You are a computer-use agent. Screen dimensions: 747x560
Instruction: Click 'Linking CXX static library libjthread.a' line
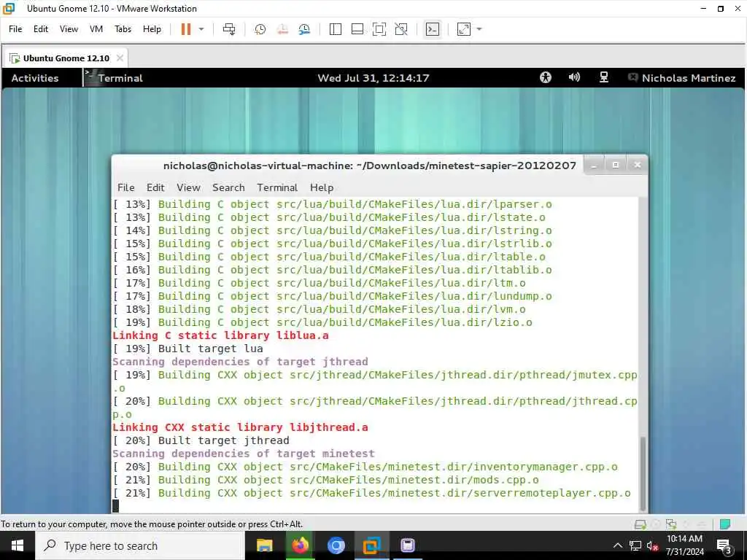tap(240, 427)
